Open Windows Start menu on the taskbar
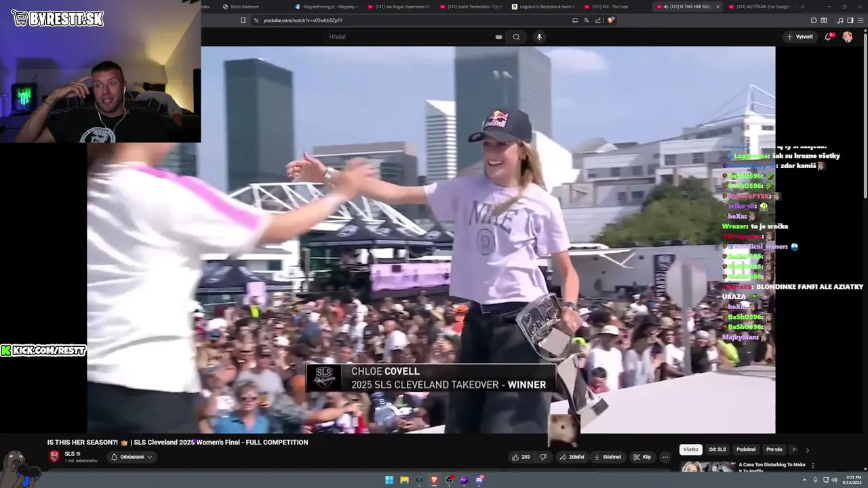Viewport: 868px width, 488px height. point(389,480)
